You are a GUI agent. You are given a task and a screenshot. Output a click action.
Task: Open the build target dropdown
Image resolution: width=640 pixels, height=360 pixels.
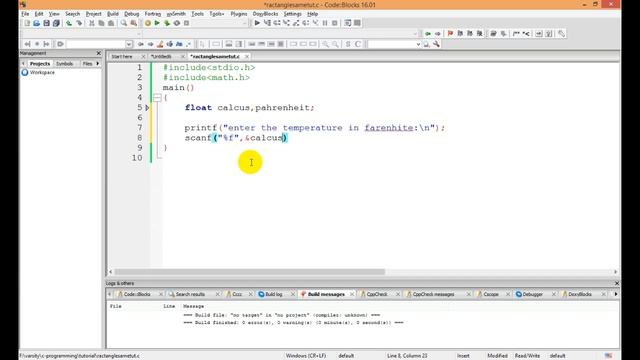pos(244,23)
